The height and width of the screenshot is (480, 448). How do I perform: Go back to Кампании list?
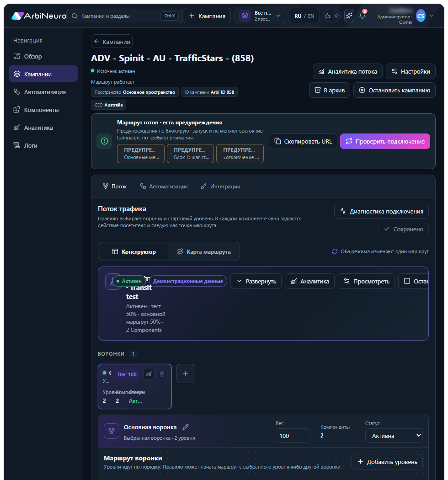[112, 41]
